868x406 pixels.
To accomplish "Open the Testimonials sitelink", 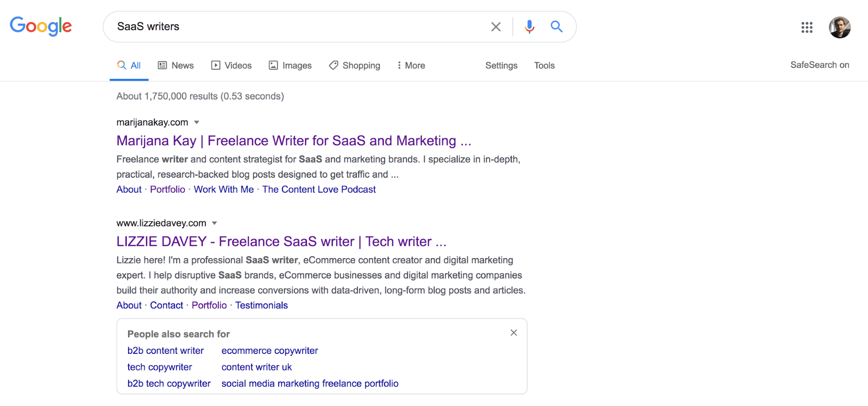I will 261,306.
